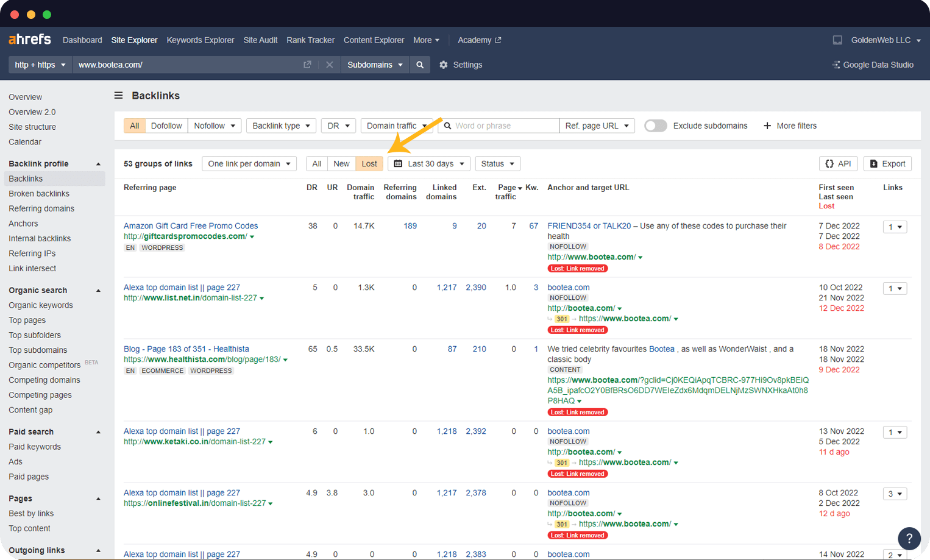
Task: Open Ref. page URL dropdown
Action: coord(597,126)
